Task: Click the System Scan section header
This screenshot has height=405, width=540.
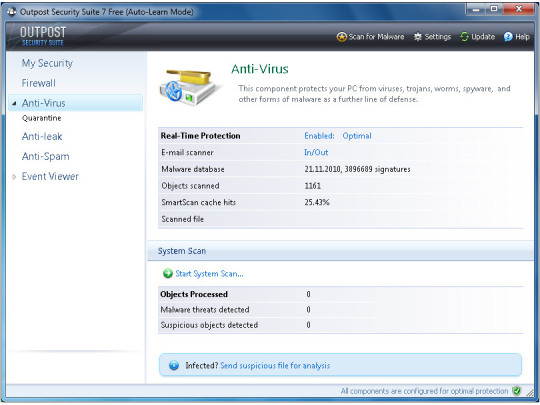Action: (182, 251)
